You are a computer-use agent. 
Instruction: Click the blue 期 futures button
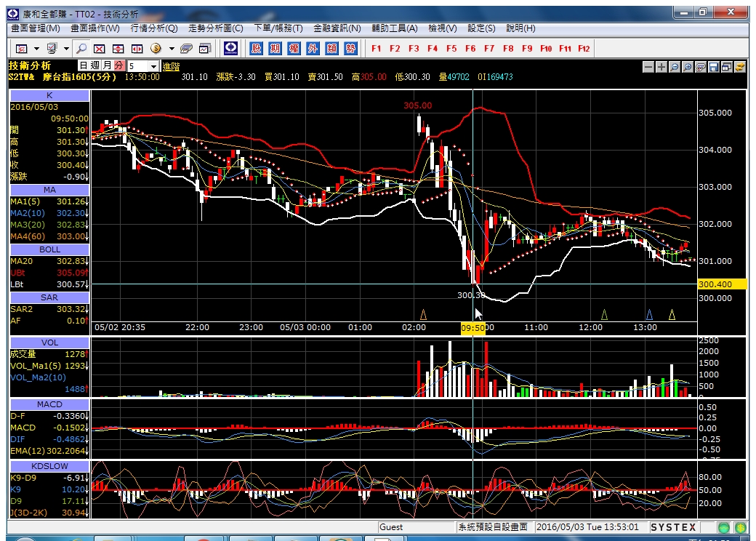(x=276, y=48)
